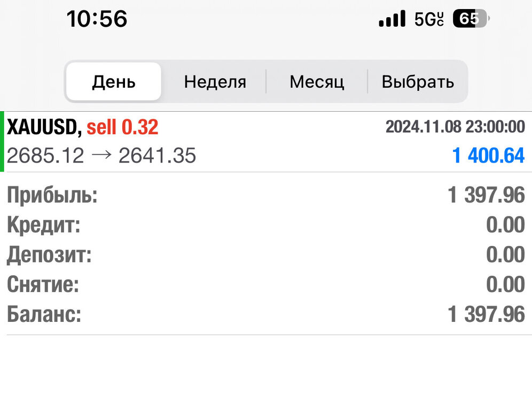Tap the Баланс summary row
532x401 pixels.
[266, 314]
